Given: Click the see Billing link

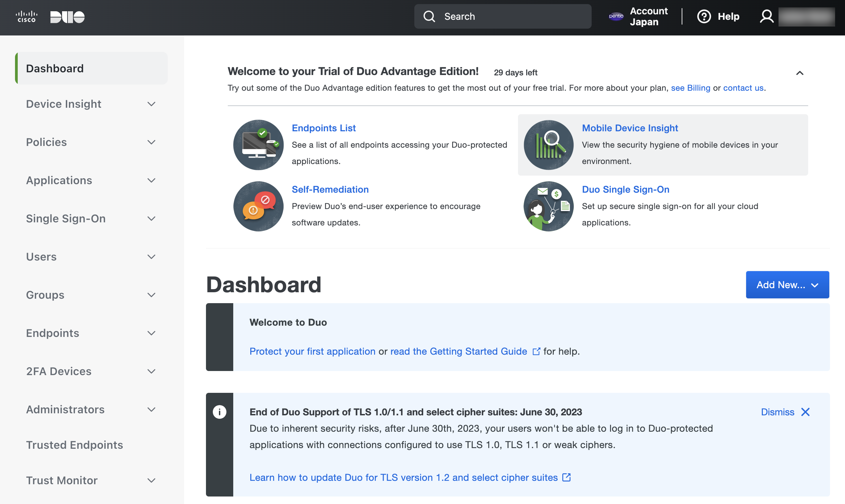Looking at the screenshot, I should 691,88.
